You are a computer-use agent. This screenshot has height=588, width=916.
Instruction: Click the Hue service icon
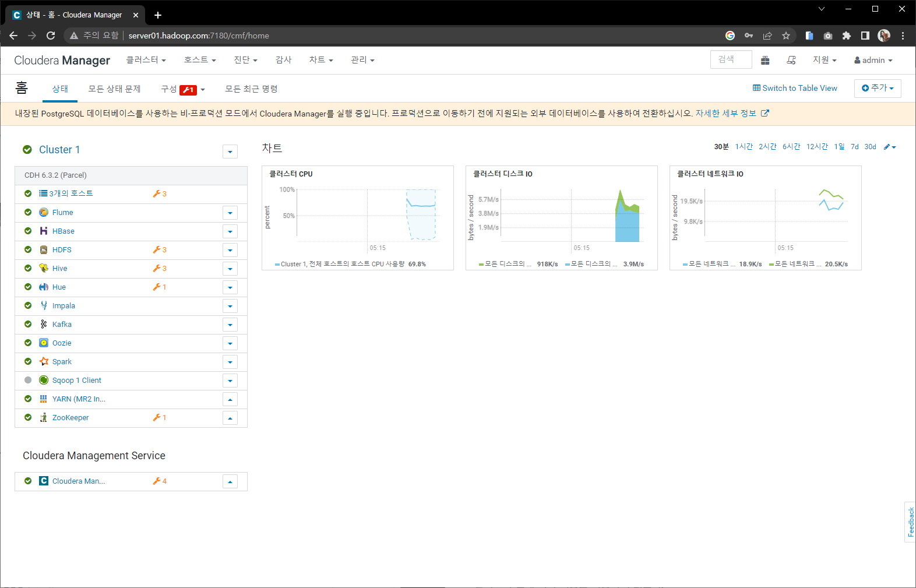[44, 287]
